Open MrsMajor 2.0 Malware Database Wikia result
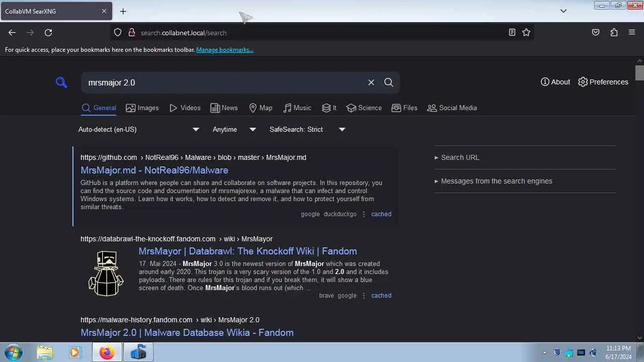 (187, 333)
